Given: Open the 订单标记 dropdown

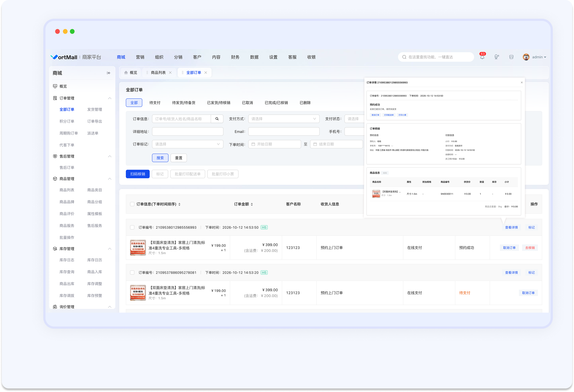Looking at the screenshot, I should pyautogui.click(x=187, y=144).
